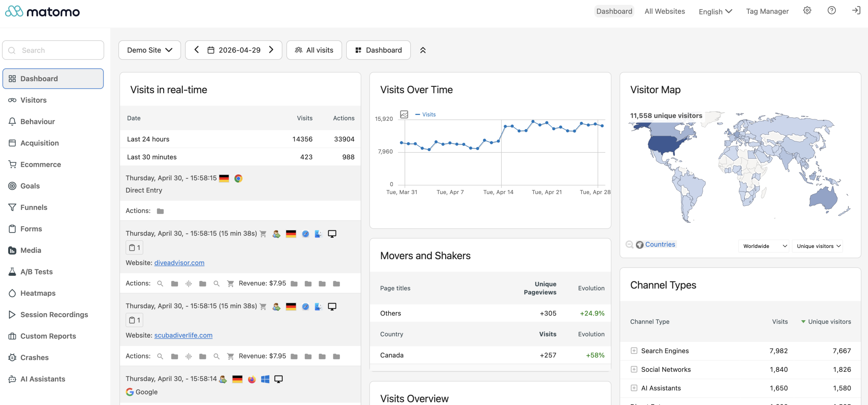The image size is (868, 405).
Task: Click the desktop device icon in scubadiverlife.com visit
Action: coord(332,307)
